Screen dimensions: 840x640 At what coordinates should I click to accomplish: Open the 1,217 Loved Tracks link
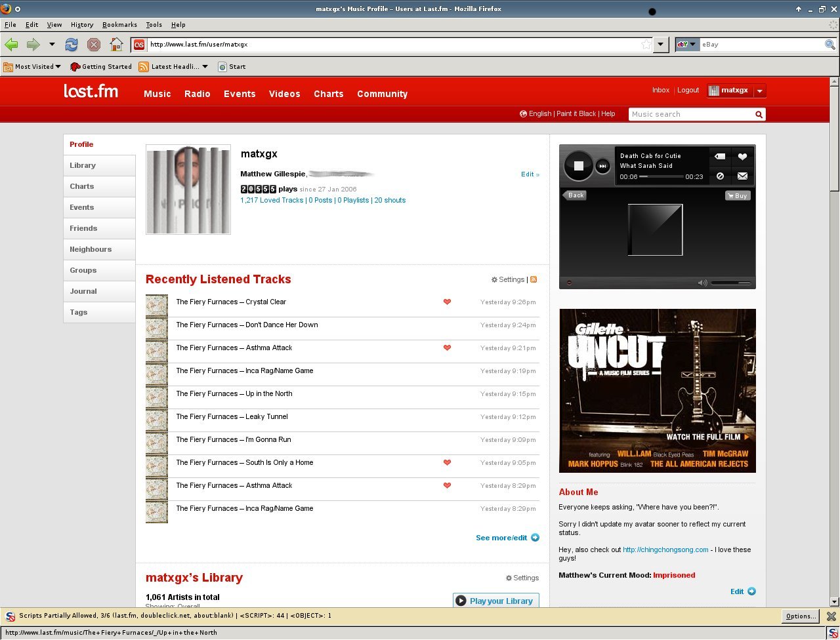coord(272,200)
